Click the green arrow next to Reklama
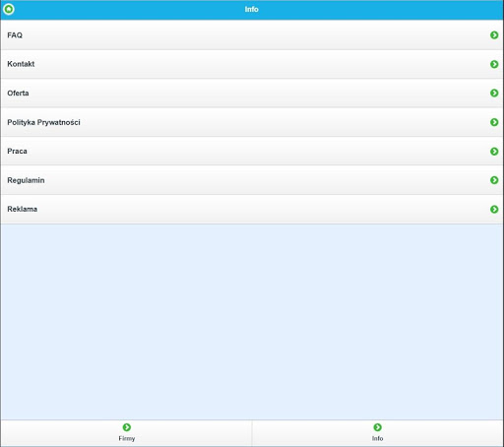Screen dimensions: 504x447 (x=494, y=209)
